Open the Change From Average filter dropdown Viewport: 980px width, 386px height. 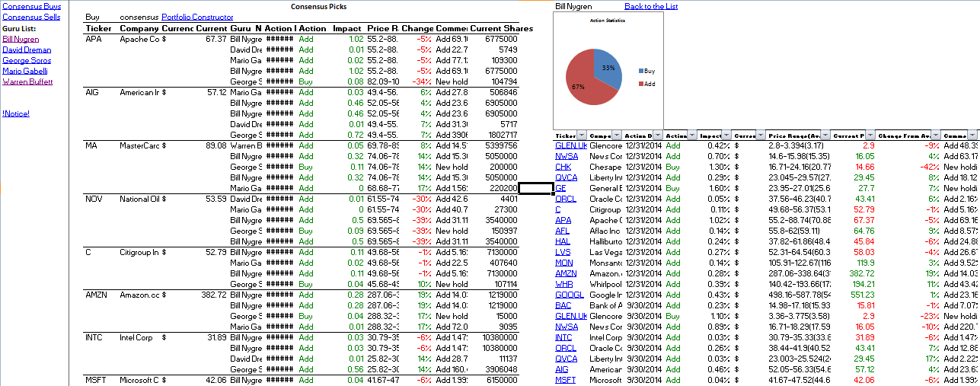coord(936,135)
